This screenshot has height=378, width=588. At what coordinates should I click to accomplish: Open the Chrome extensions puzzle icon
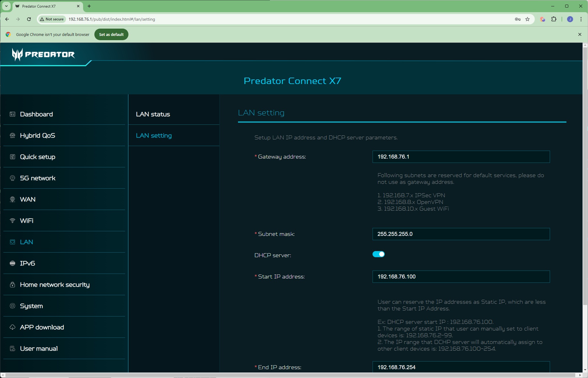click(x=554, y=19)
